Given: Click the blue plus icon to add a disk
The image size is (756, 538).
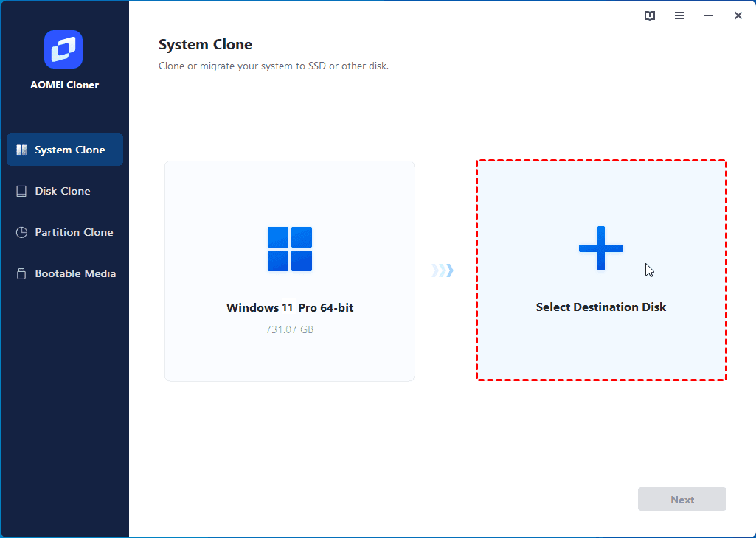Looking at the screenshot, I should [x=601, y=248].
